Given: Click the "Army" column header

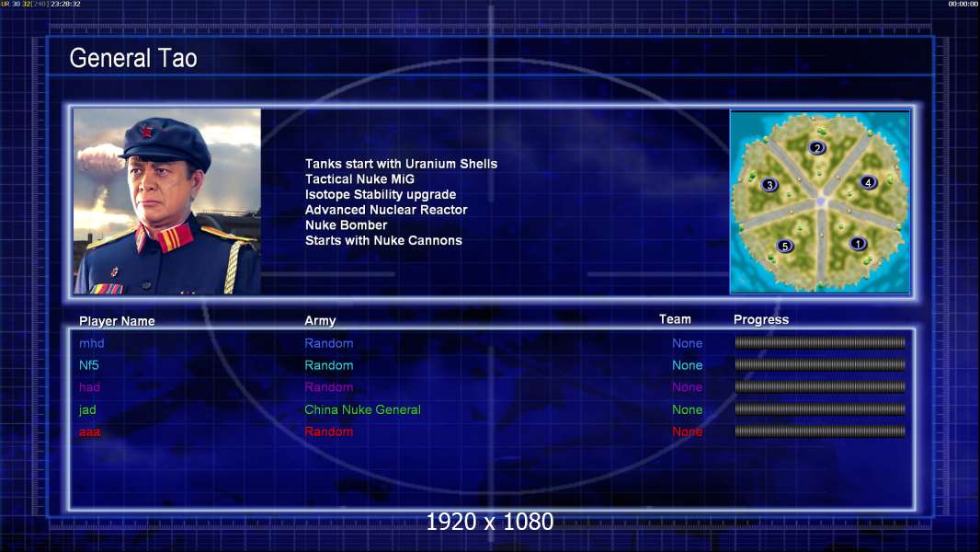Looking at the screenshot, I should [x=320, y=321].
